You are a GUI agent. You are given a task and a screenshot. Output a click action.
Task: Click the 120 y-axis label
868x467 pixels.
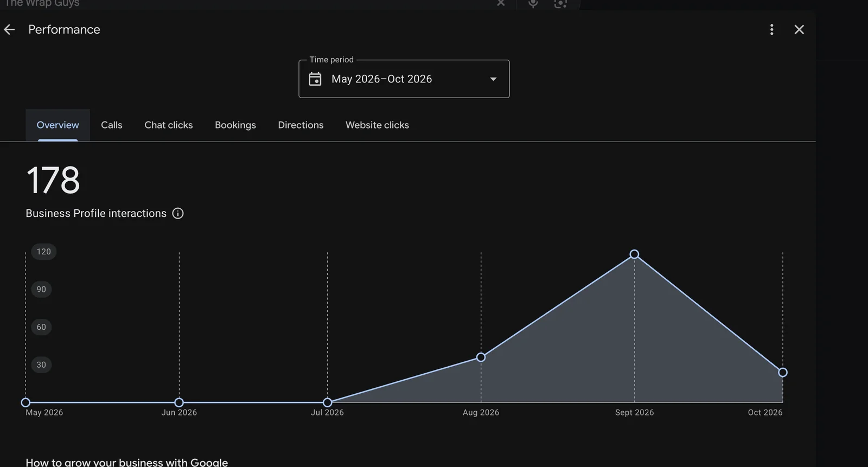click(x=44, y=252)
